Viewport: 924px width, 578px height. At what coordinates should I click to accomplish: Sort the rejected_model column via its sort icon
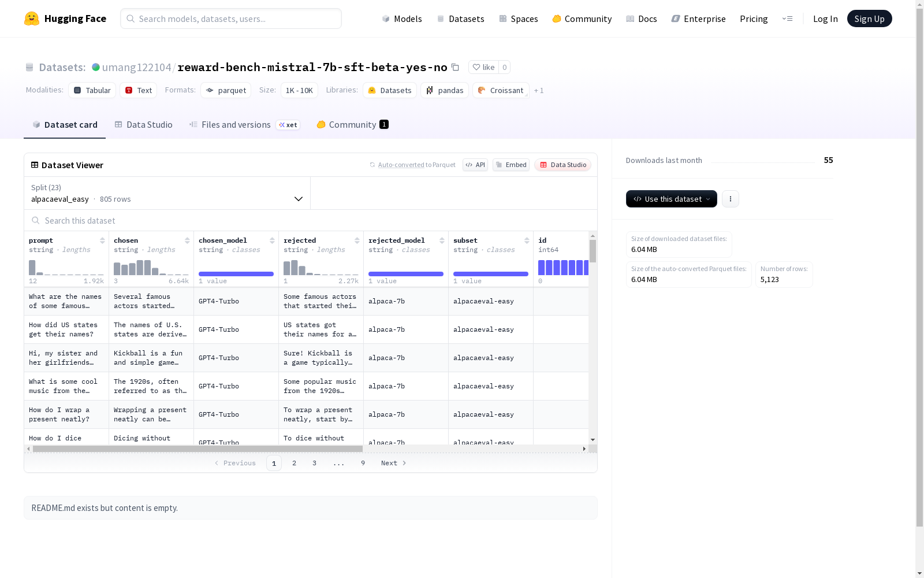(x=442, y=240)
